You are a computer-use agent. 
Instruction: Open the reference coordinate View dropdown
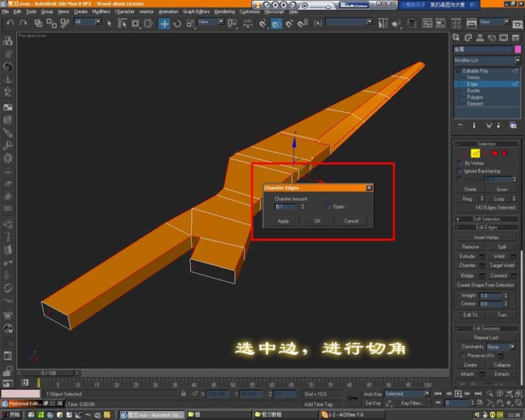pos(211,22)
